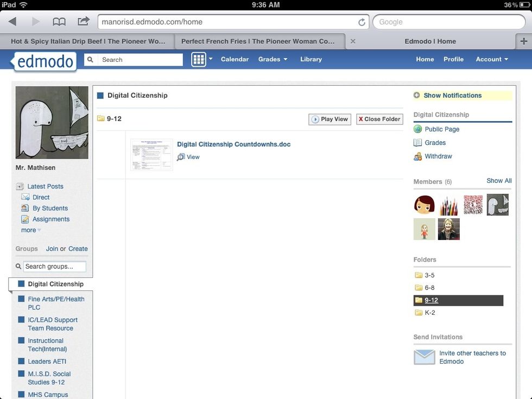Switch to Perfect French Fries tab
The height and width of the screenshot is (399, 532).
click(x=260, y=41)
